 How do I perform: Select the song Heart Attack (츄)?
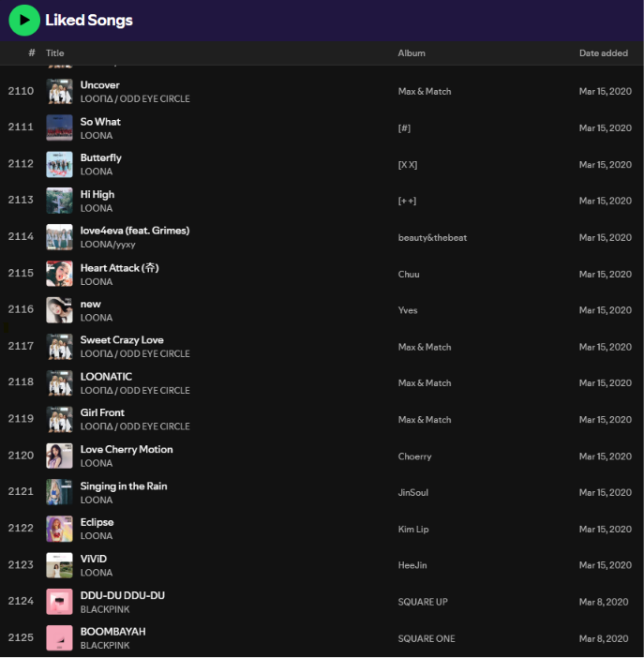(x=120, y=268)
